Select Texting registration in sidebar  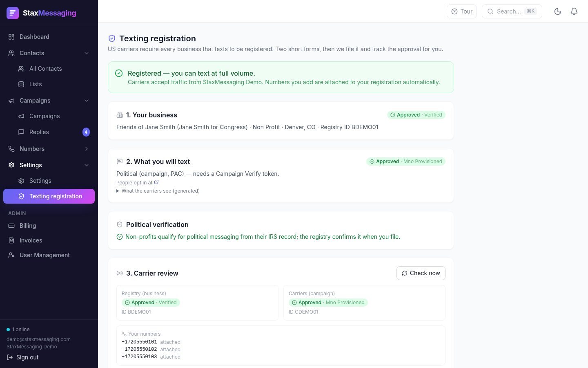click(x=49, y=196)
